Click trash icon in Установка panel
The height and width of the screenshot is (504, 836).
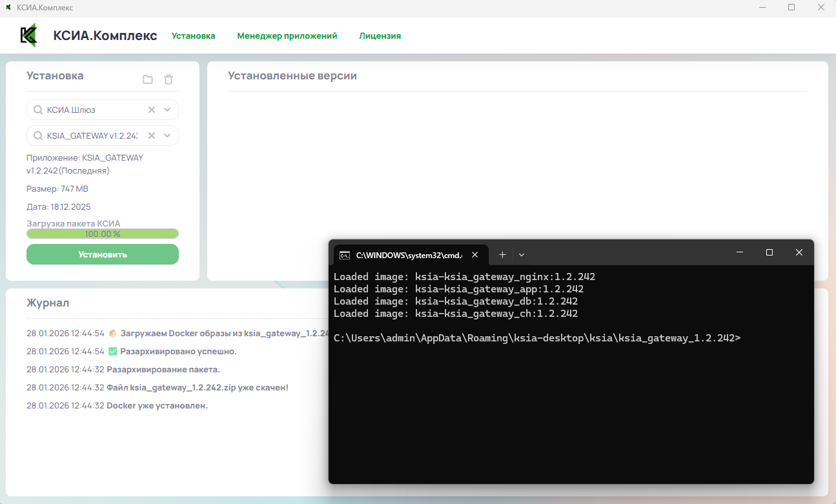coord(168,79)
